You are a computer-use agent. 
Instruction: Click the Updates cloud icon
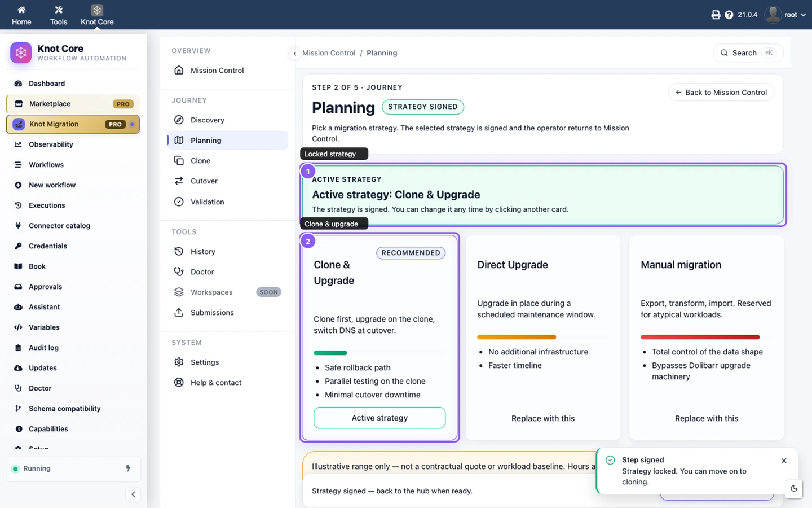coord(18,368)
